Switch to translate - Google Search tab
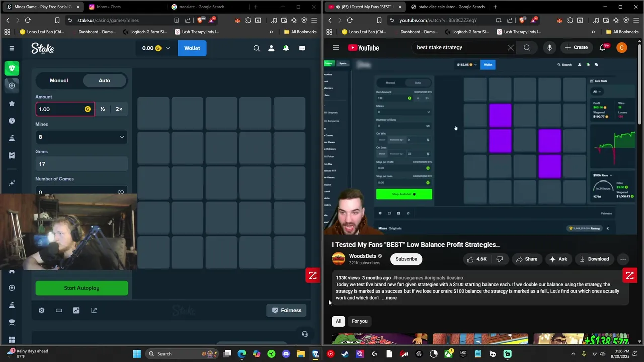Screen dimensions: 644x362 [x=206, y=7]
